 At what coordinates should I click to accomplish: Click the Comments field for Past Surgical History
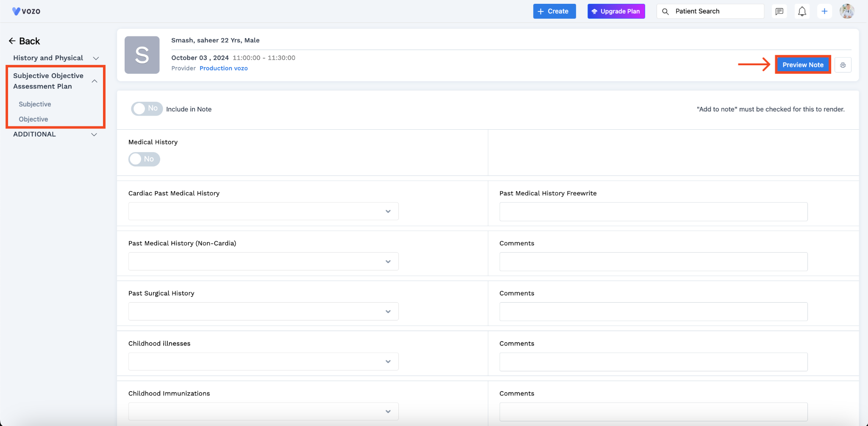coord(654,312)
